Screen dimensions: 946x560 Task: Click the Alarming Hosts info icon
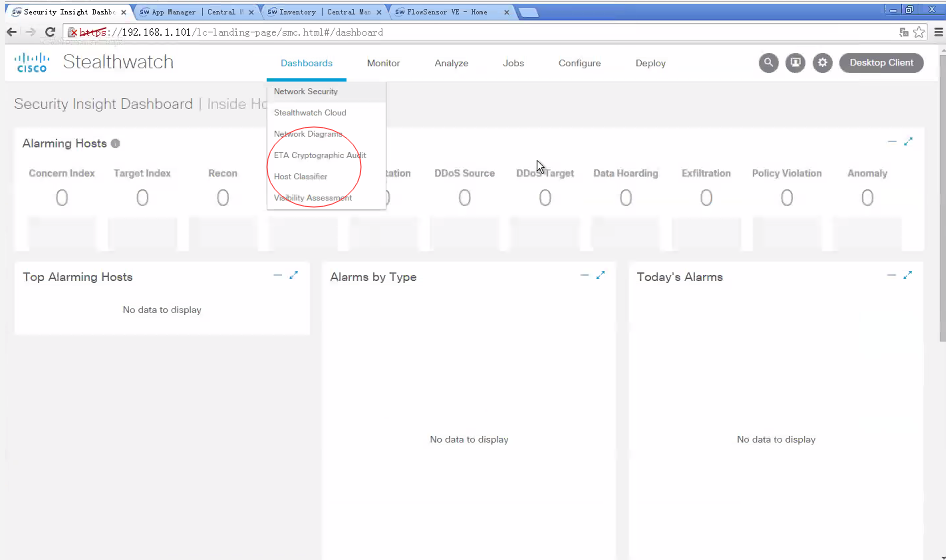coord(115,144)
